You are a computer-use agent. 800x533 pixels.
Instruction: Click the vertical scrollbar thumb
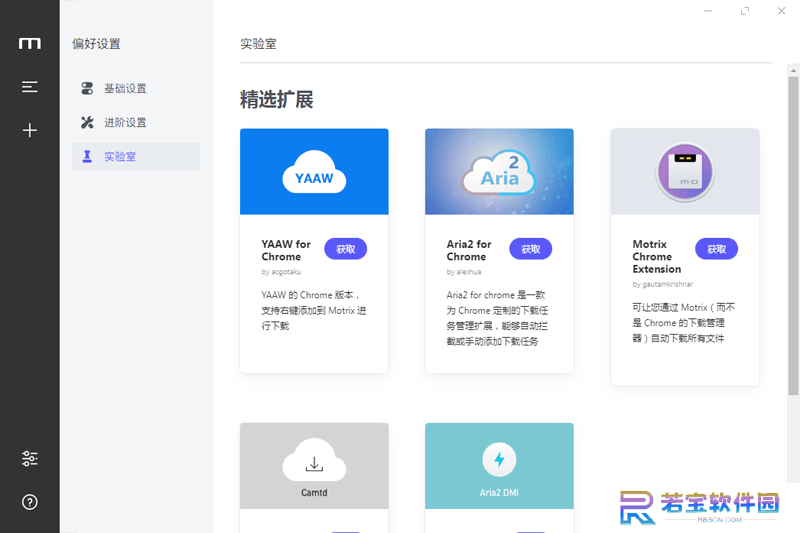coord(793,236)
